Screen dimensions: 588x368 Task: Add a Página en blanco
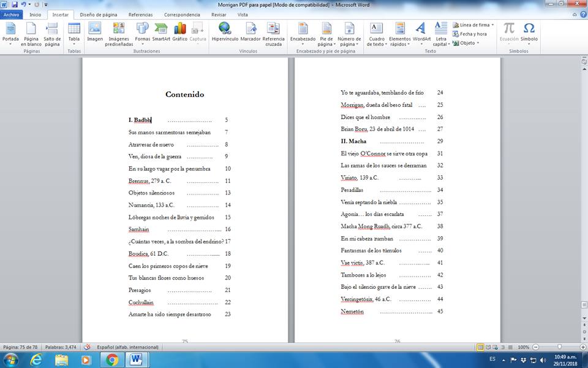click(x=31, y=34)
